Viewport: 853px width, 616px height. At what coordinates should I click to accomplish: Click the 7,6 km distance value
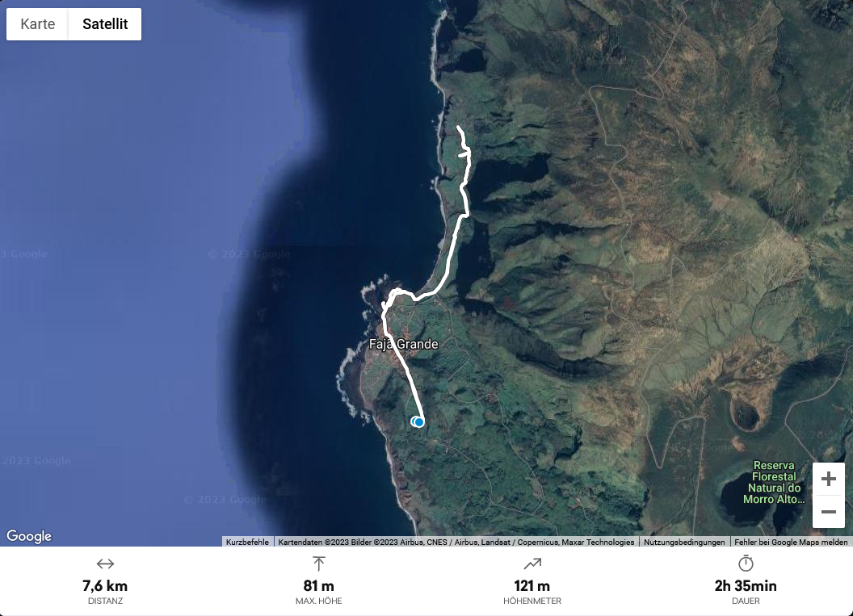(105, 586)
